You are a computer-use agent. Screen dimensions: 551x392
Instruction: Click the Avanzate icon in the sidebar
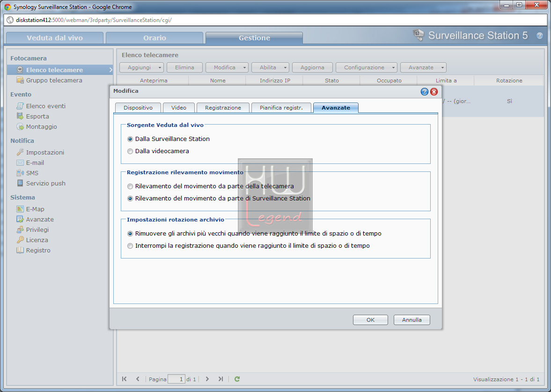point(20,219)
